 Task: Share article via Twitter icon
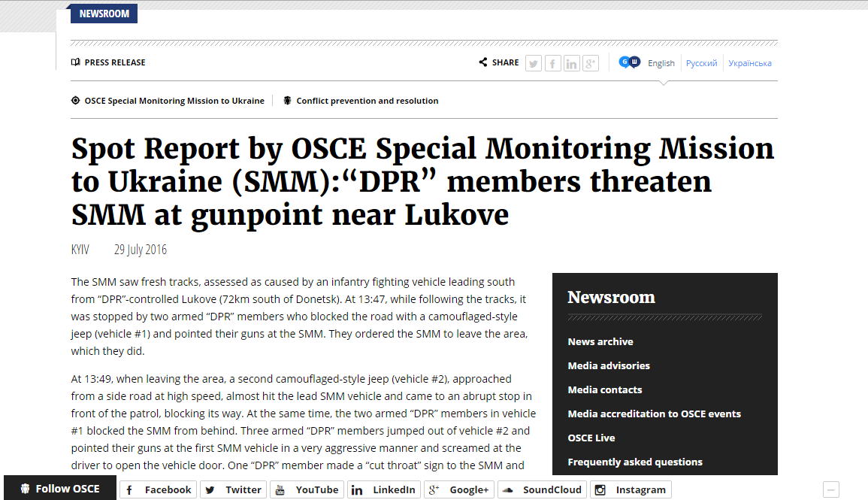pos(534,64)
